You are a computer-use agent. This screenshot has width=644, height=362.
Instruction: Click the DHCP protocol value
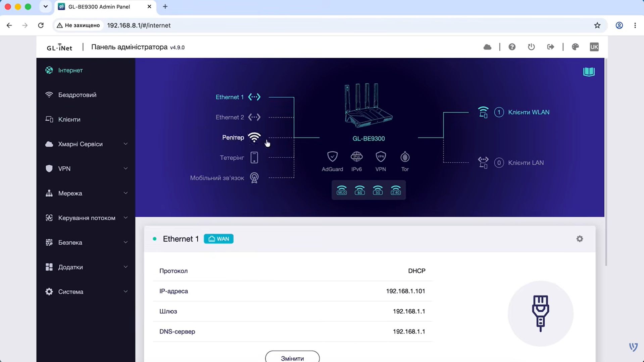click(416, 271)
